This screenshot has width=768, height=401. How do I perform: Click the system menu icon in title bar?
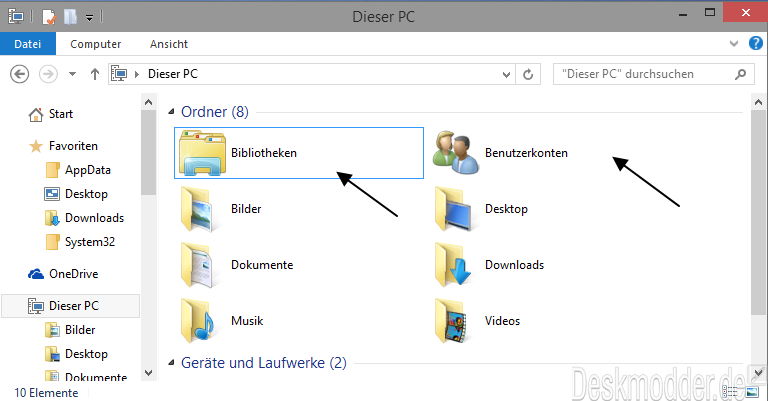[16, 17]
